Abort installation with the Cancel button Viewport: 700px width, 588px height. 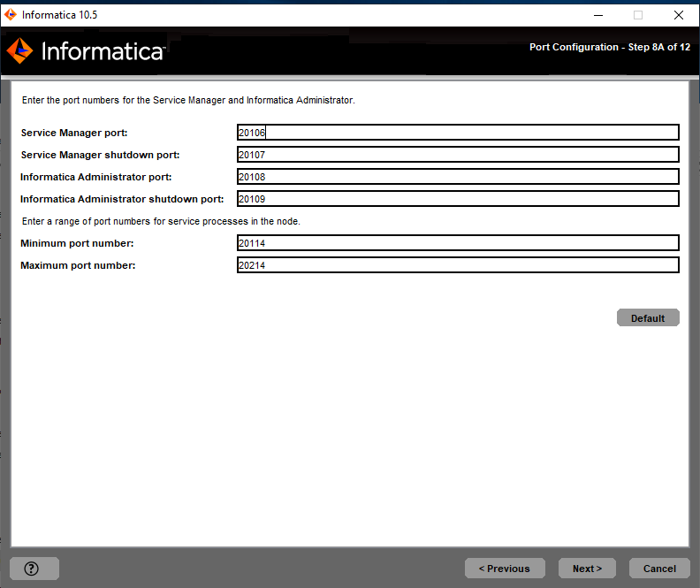tap(659, 569)
